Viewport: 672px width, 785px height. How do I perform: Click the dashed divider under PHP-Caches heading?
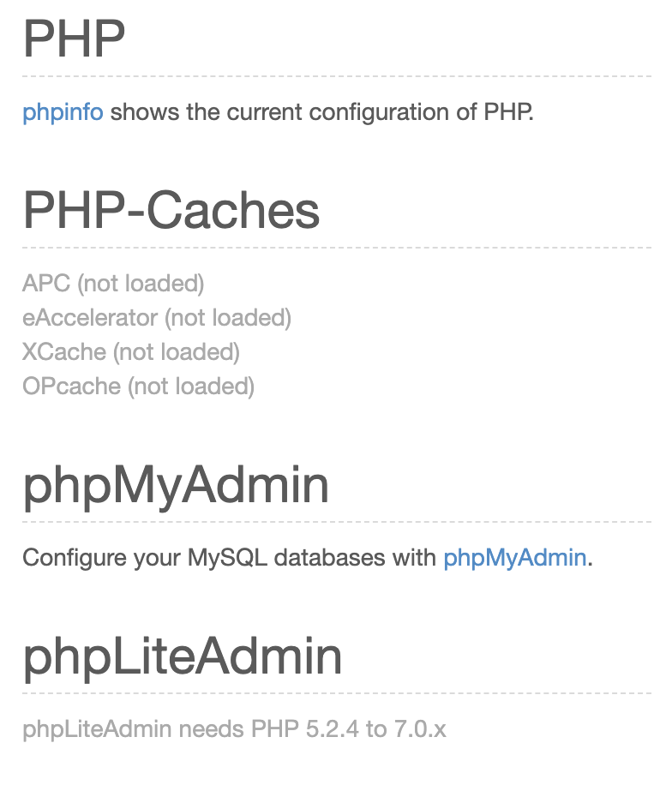click(336, 249)
